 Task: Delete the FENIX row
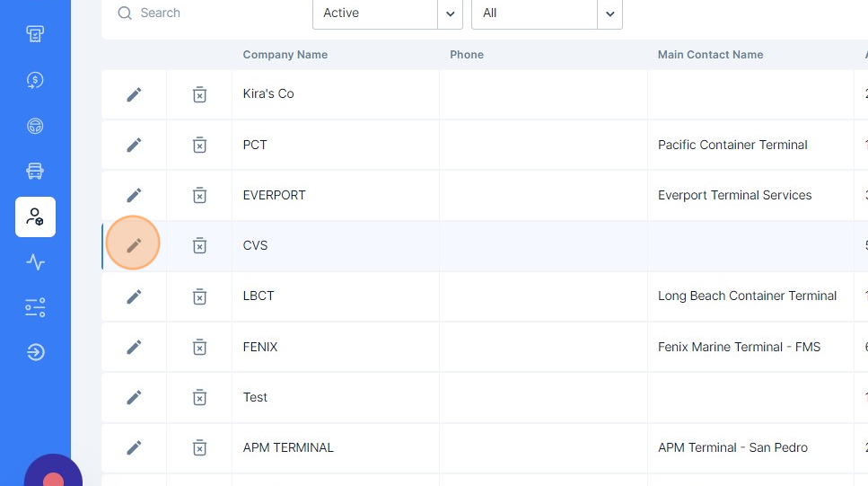[x=199, y=347]
